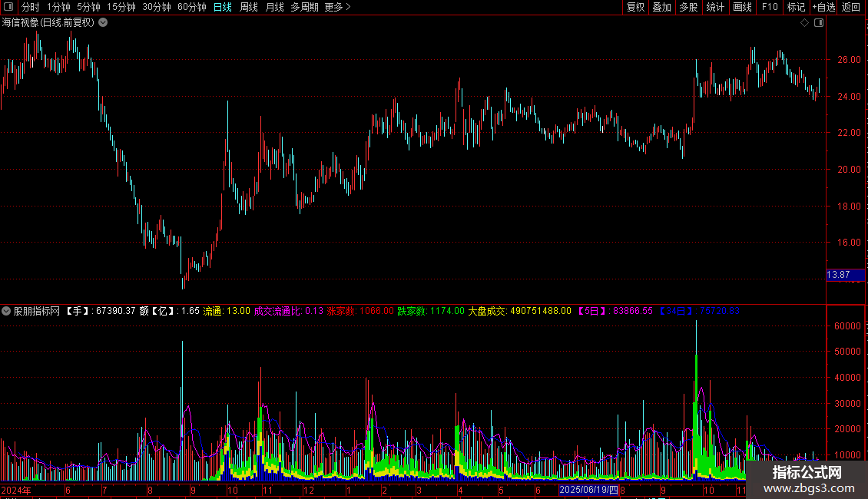Click the 10000 volume axis label
868x499 pixels.
coord(847,454)
